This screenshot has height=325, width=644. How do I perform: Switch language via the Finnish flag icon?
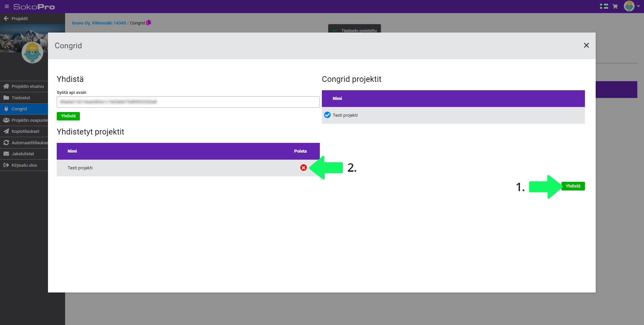604,6
